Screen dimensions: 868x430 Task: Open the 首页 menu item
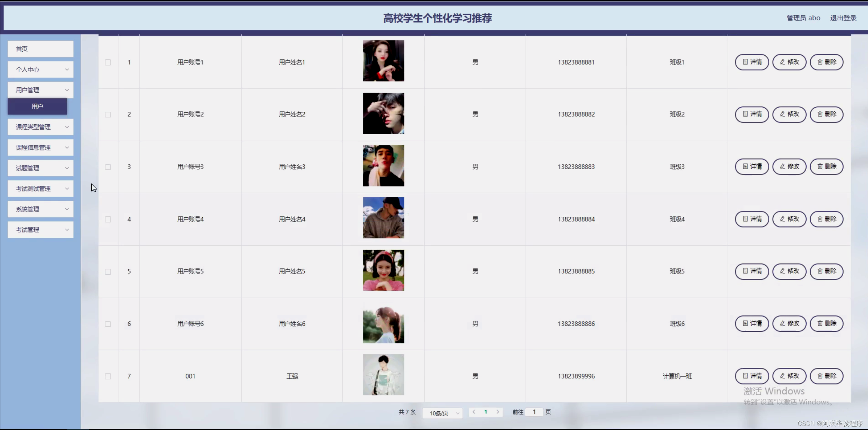(x=40, y=49)
